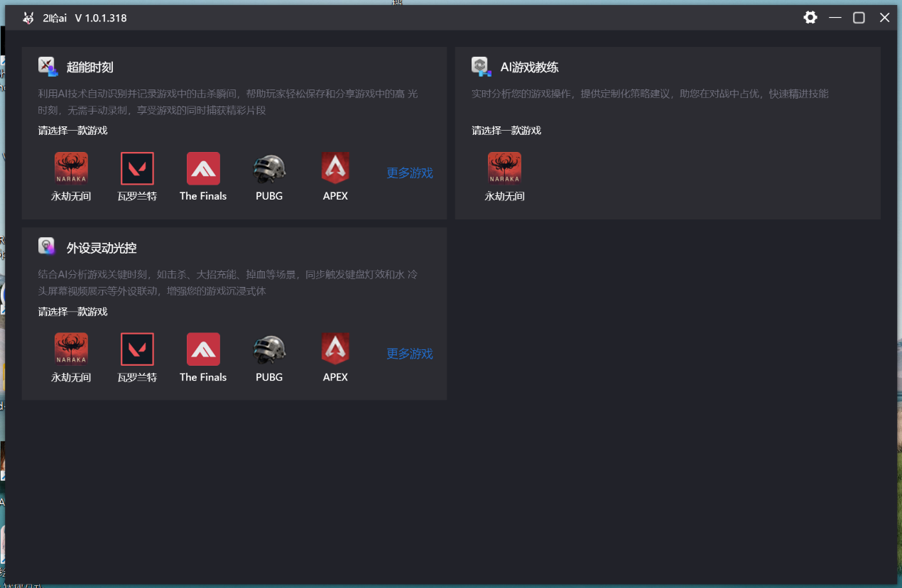Maximize the 2哈ai window

tap(859, 18)
